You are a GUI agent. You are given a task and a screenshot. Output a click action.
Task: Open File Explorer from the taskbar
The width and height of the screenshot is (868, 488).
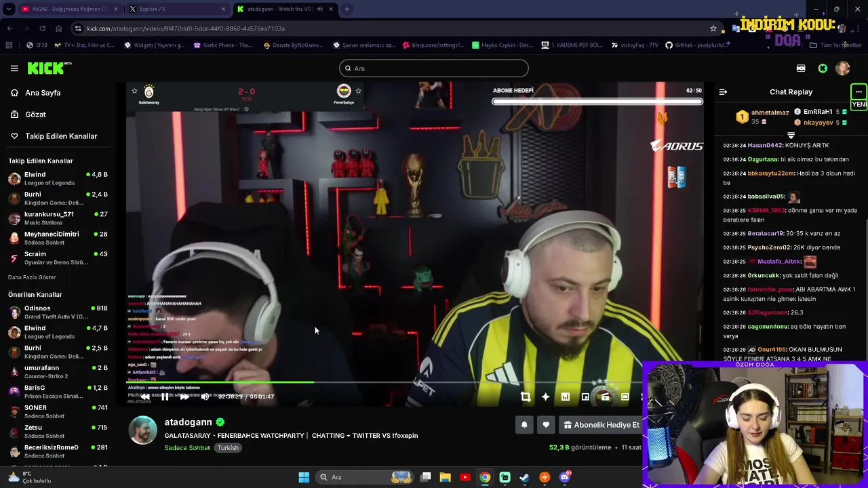pos(446,477)
